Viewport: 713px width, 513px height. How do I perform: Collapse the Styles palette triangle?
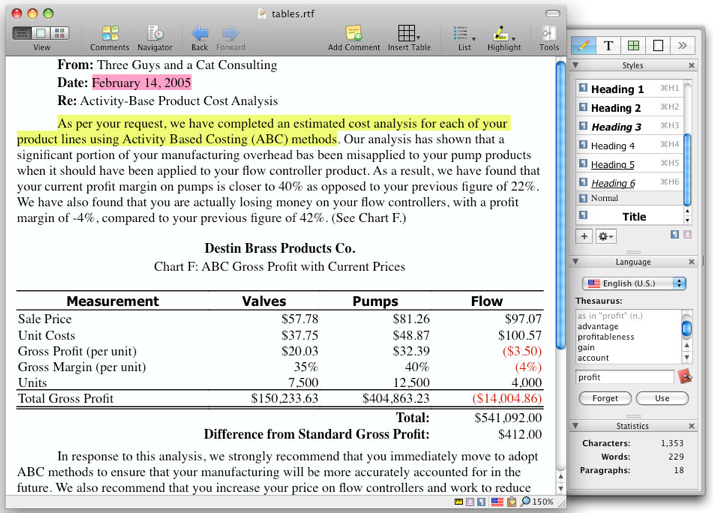(575, 65)
